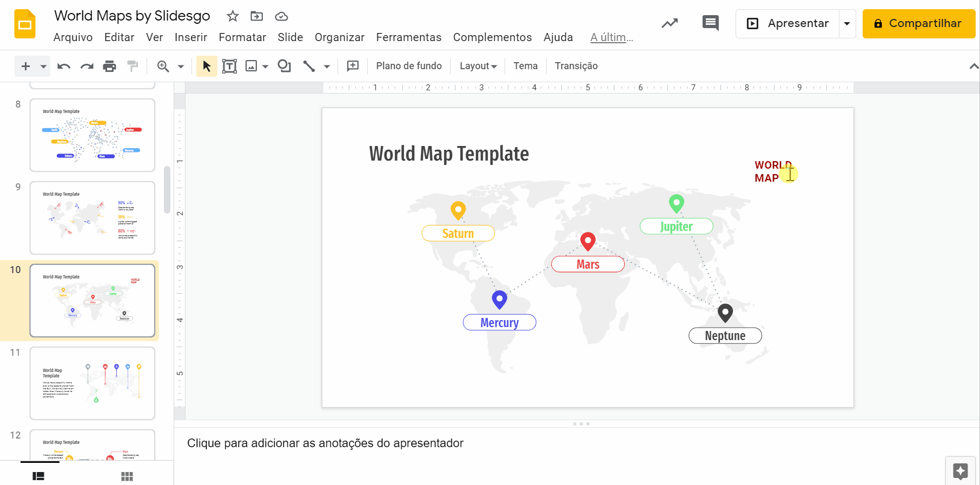
Task: Check cloud save status icon
Action: point(281,16)
